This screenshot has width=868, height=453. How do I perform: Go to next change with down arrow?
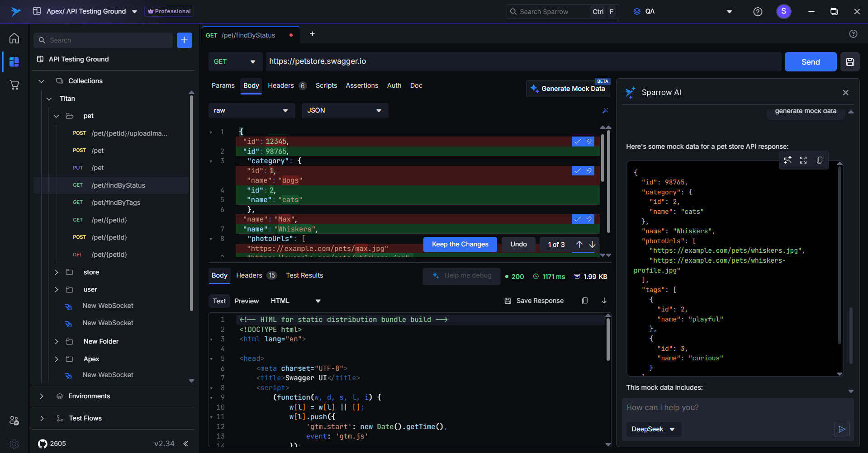point(592,245)
